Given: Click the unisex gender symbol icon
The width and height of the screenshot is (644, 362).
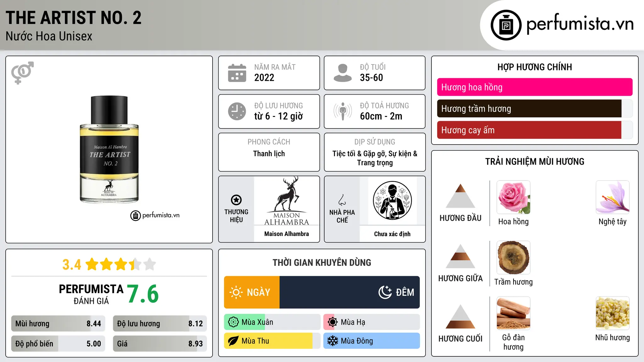Looking at the screenshot, I should (22, 73).
